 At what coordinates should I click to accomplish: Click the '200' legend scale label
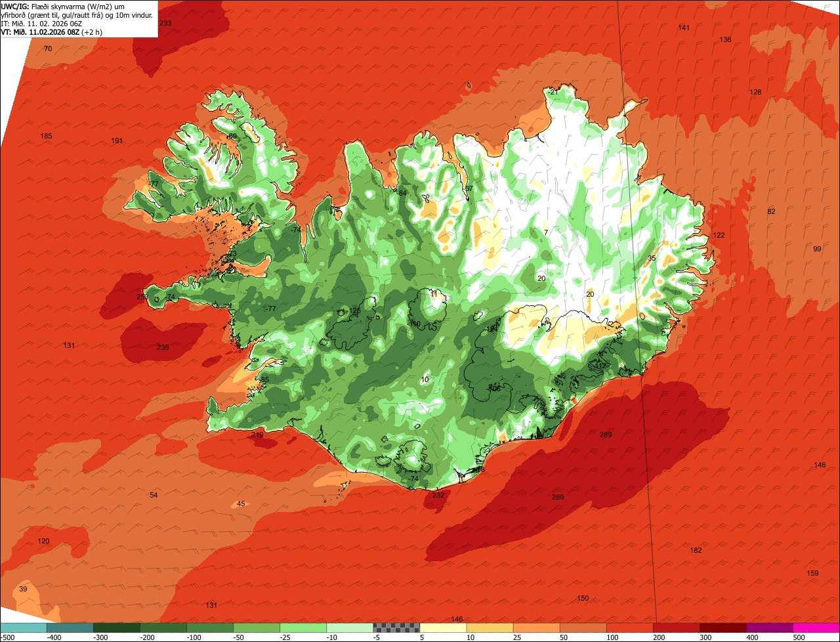[x=659, y=637]
